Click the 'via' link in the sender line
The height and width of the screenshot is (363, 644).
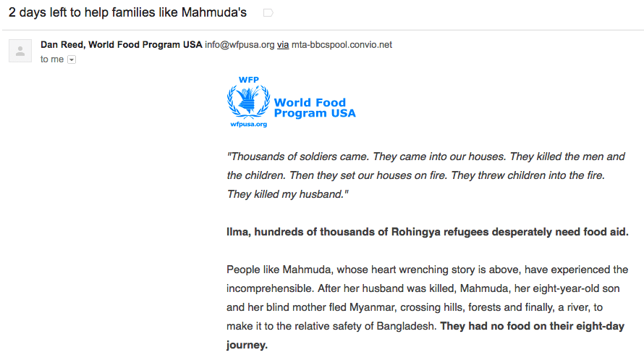pyautogui.click(x=283, y=44)
